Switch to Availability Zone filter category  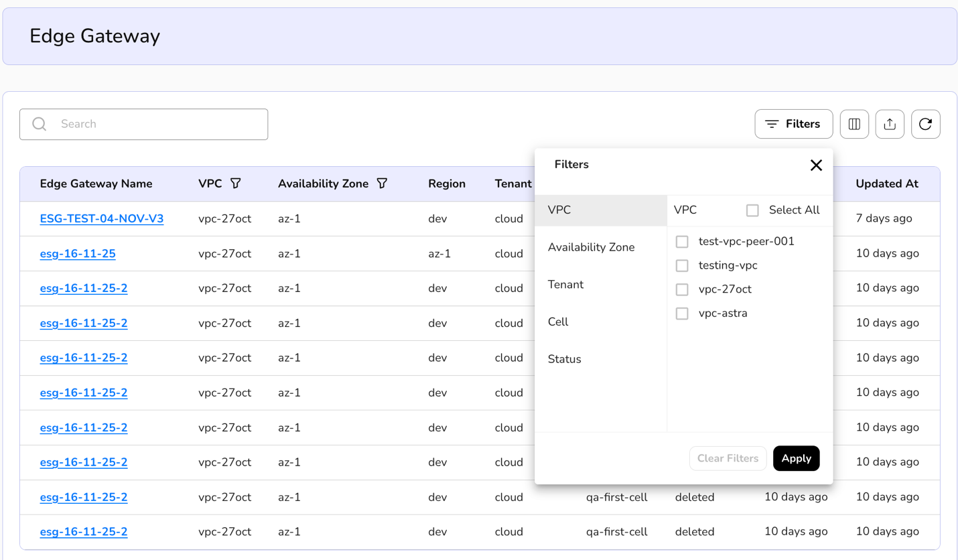[x=591, y=247]
